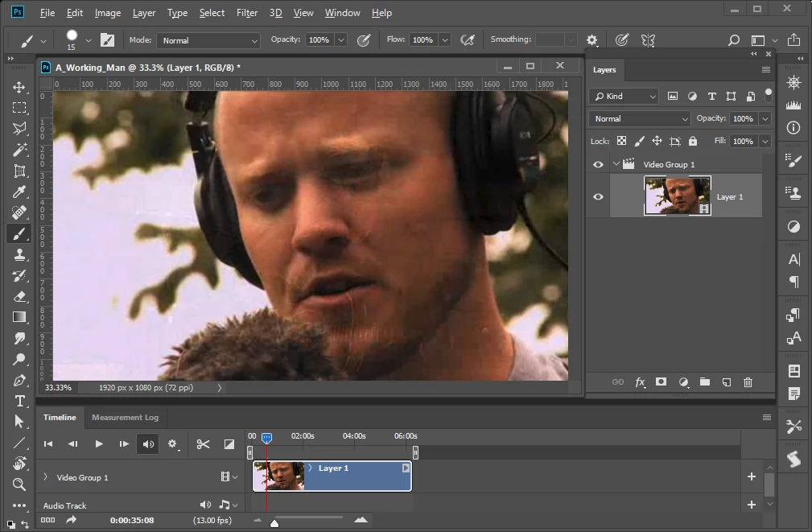The image size is (812, 532).
Task: Select the Rectangular Marquee tool
Action: (x=19, y=108)
